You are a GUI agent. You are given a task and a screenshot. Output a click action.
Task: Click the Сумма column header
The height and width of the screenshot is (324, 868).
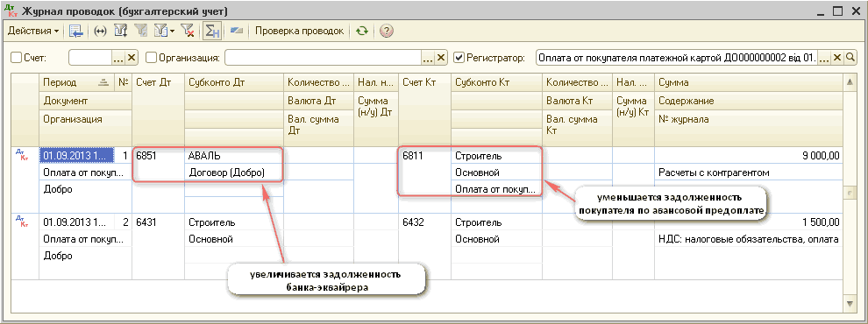pos(749,82)
